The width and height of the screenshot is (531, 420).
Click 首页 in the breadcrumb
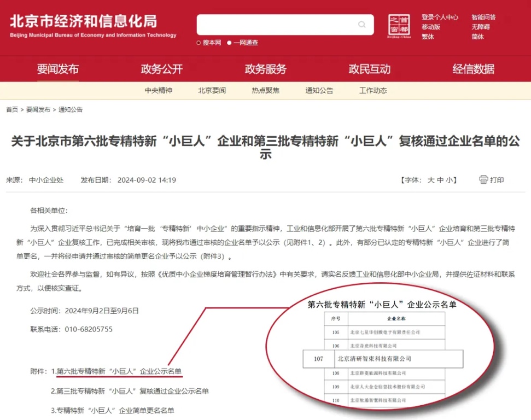click(12, 109)
